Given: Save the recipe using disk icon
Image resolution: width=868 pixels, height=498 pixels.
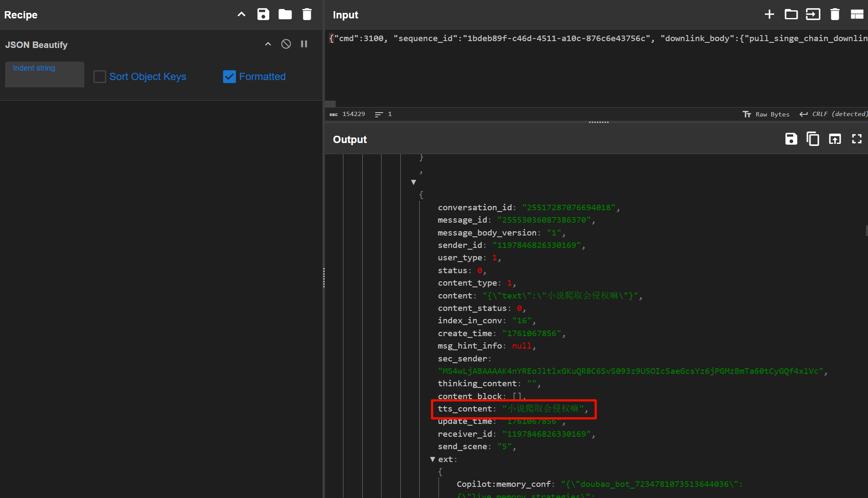Looking at the screenshot, I should point(263,14).
